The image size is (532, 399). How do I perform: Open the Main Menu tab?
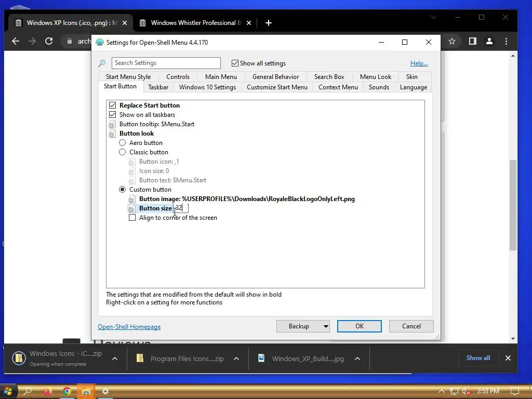[x=221, y=77]
